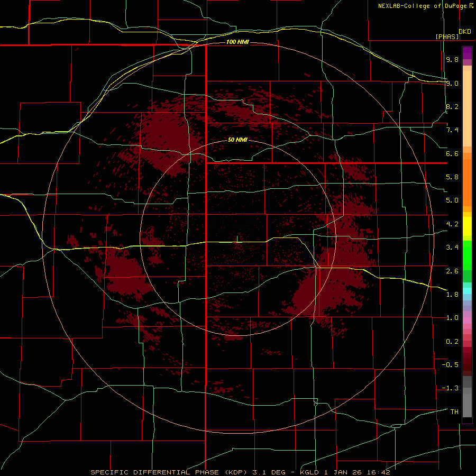476x476 pixels.
Task: Click the 3.4 scale value
Action: pos(452,248)
